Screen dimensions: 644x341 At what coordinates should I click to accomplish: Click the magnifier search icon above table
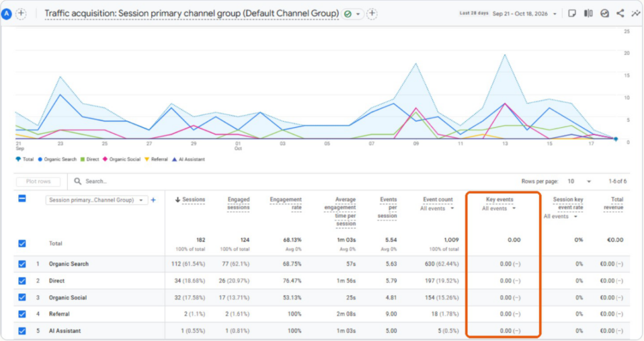(77, 181)
